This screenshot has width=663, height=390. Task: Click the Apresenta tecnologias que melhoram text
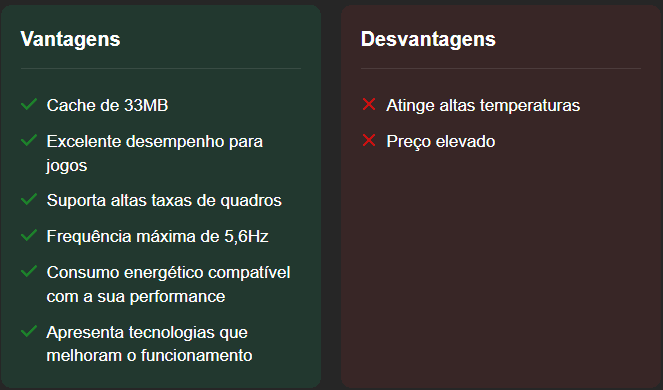pos(149,344)
